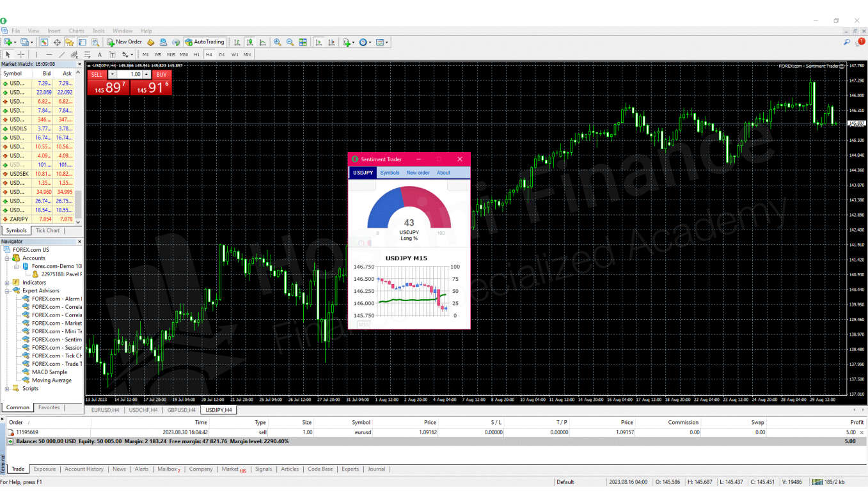Screen dimensions: 868x502
Task: Select the crosshair tool
Action: point(20,54)
